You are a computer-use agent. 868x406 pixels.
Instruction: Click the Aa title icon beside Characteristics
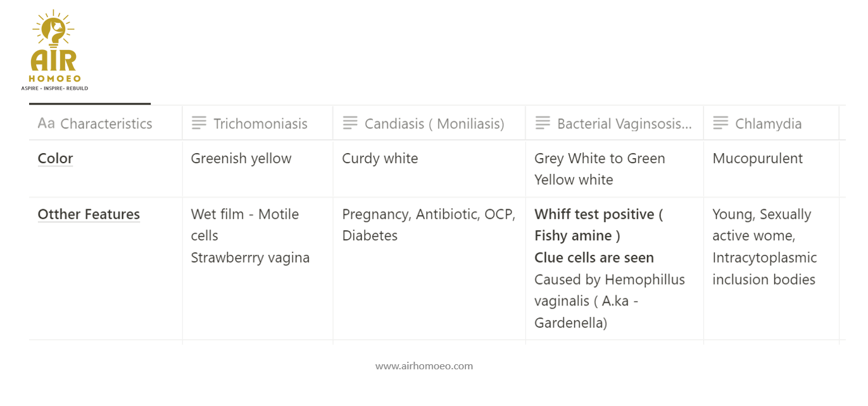[46, 123]
